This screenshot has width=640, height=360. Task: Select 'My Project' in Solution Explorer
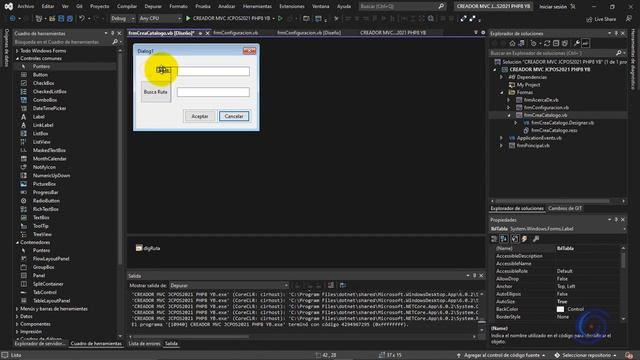pos(528,85)
